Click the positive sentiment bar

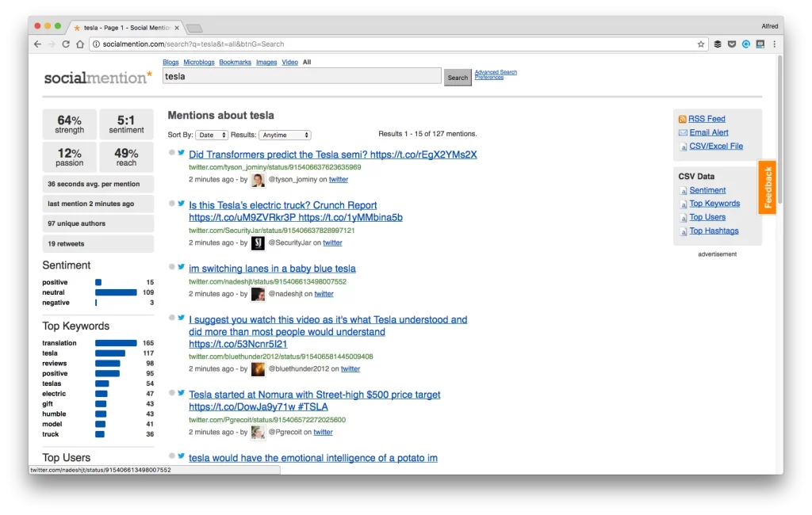coord(98,283)
